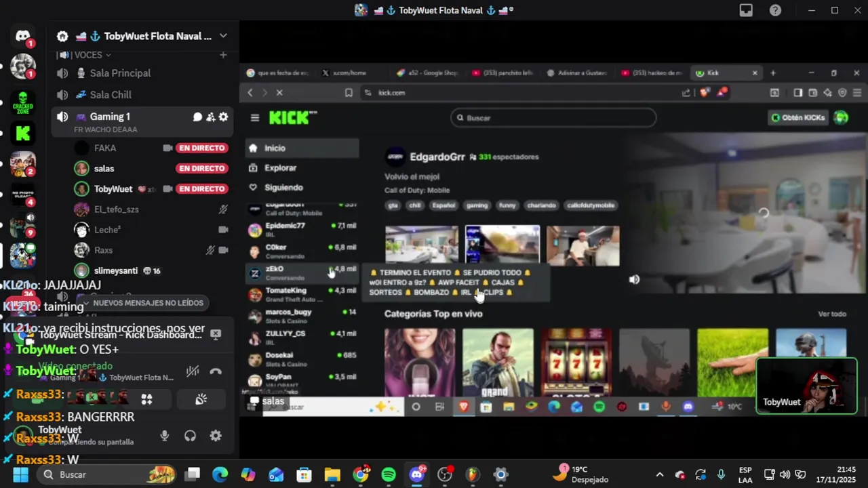
Task: Open the No Photo Please server
Action: [23, 196]
